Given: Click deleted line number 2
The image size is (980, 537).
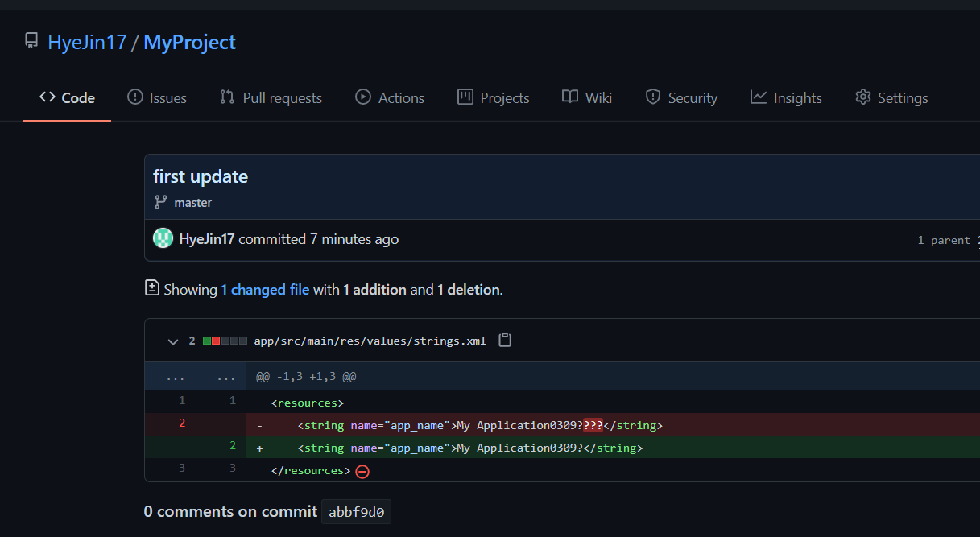Looking at the screenshot, I should 182,423.
